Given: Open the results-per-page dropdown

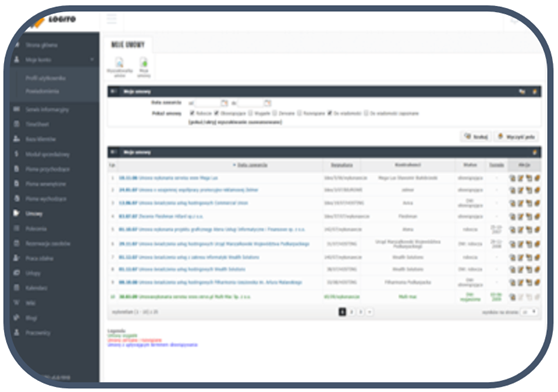Looking at the screenshot, I should 529,312.
